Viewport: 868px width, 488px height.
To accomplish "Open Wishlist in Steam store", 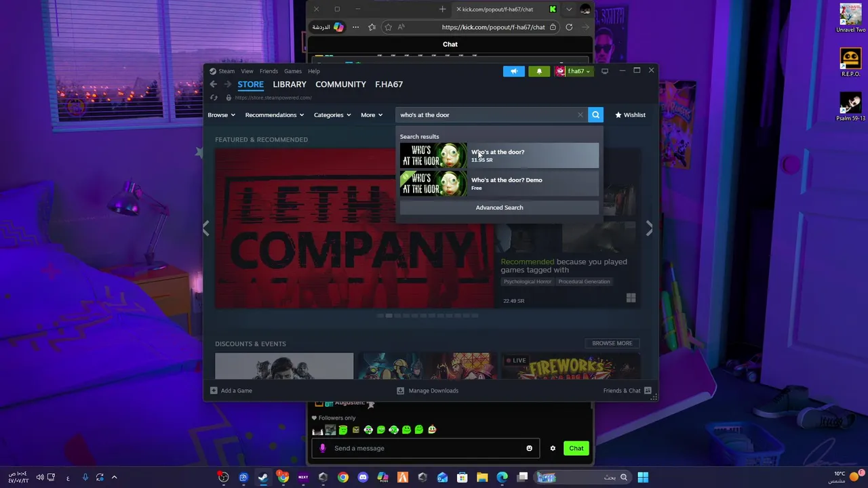I will click(630, 115).
